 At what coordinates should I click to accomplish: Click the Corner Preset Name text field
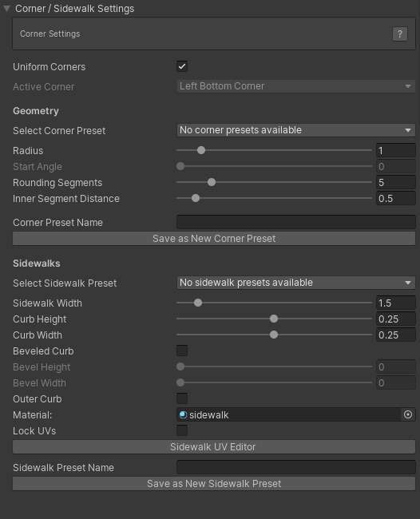296,222
